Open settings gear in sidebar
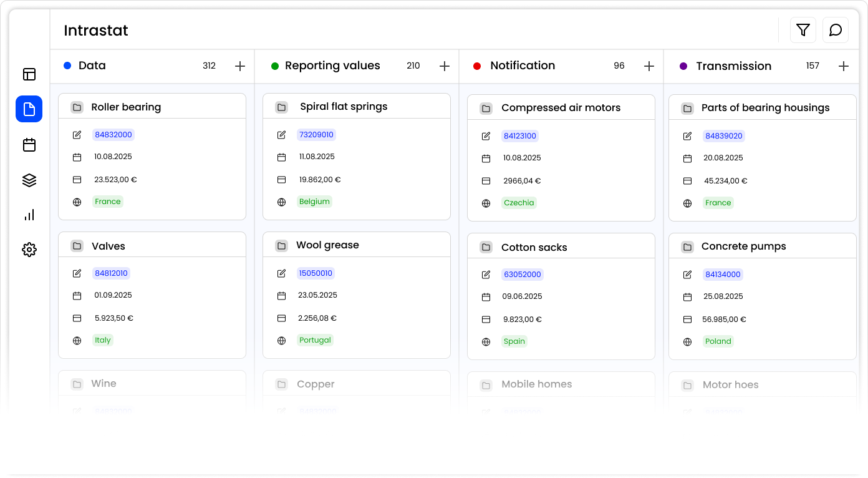868x478 pixels. [29, 250]
